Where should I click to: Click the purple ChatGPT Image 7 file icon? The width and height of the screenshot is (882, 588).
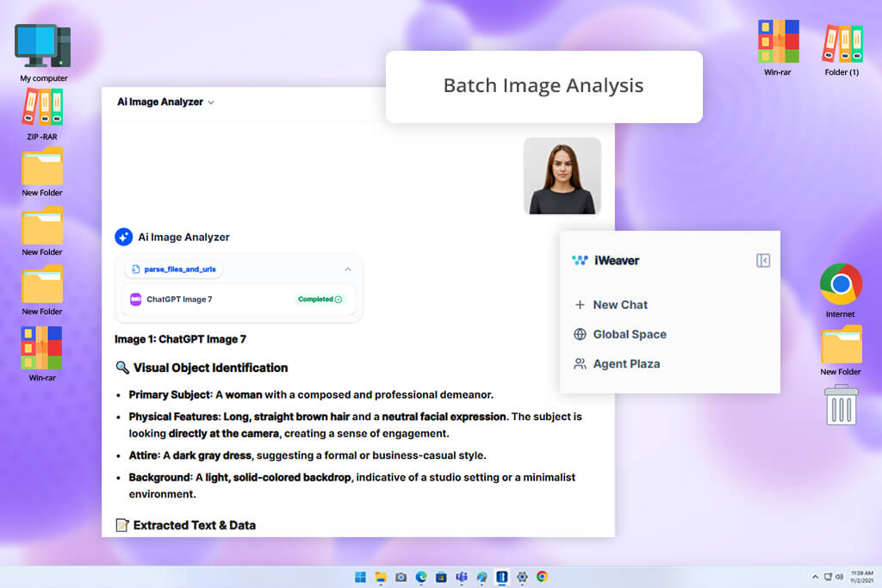coord(135,299)
